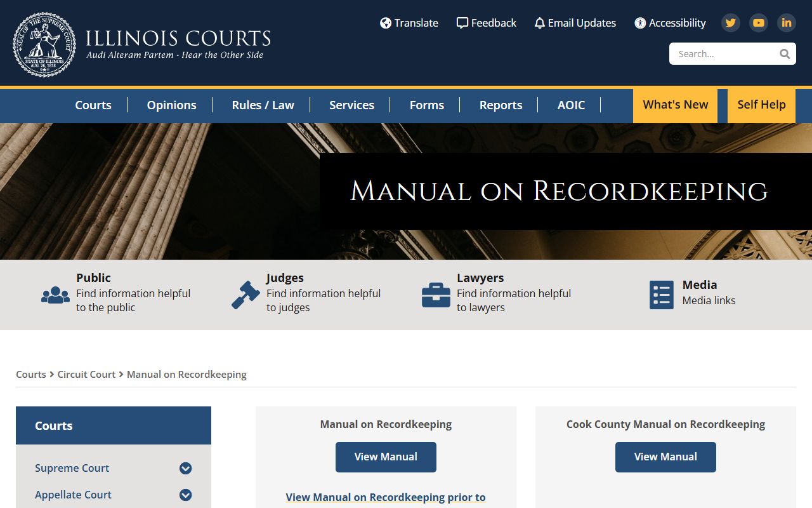The height and width of the screenshot is (508, 812).
Task: Click the Media list icon
Action: [662, 295]
